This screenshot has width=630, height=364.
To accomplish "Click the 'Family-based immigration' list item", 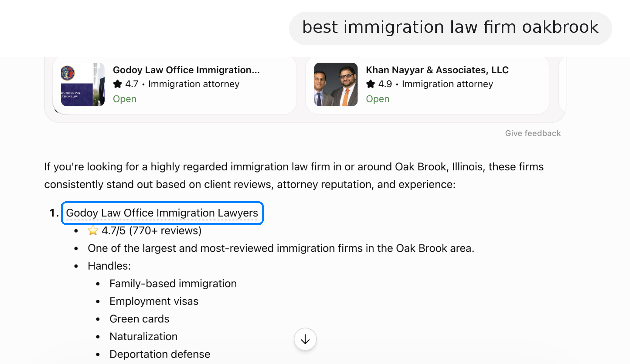I will pyautogui.click(x=173, y=284).
